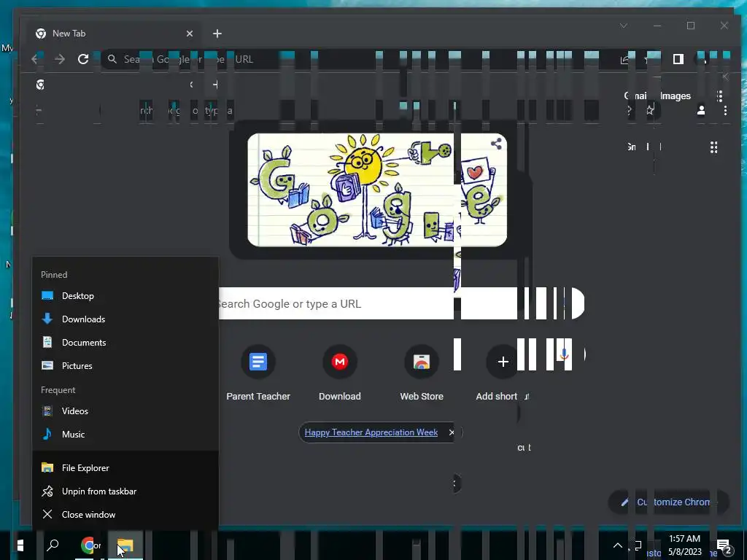Open Music from the Frequent list

[125, 435]
